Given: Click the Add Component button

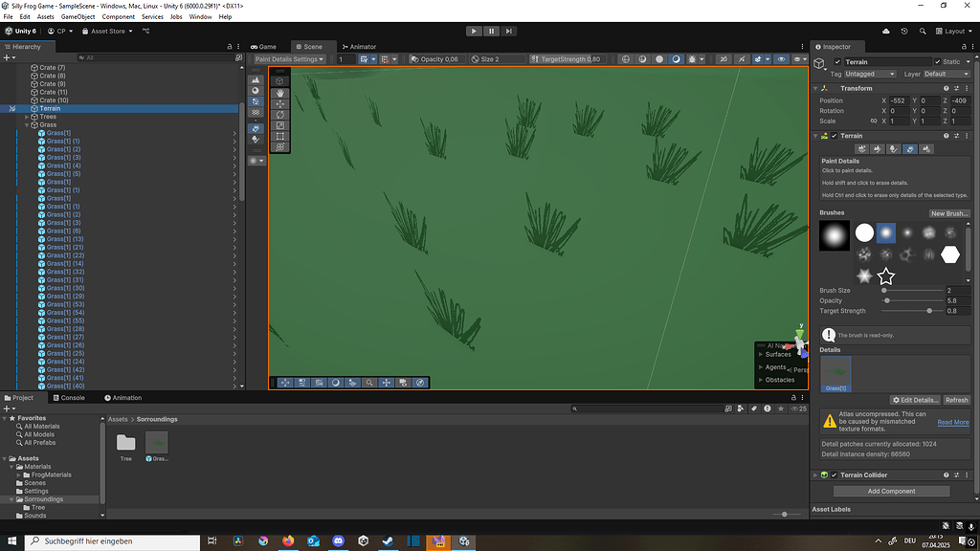Looking at the screenshot, I should [x=891, y=491].
